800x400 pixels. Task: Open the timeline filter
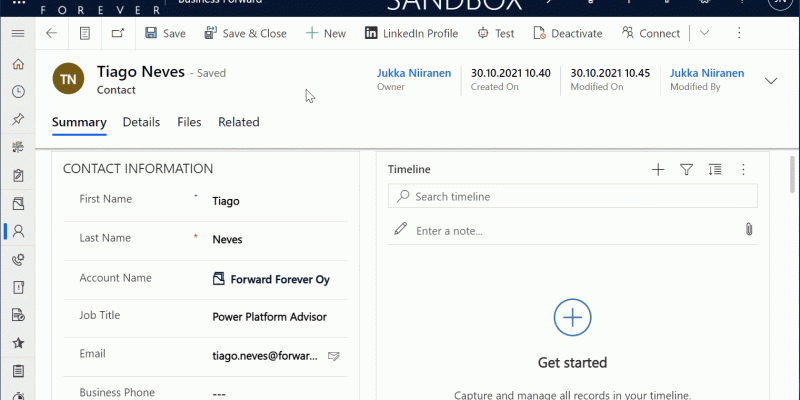pyautogui.click(x=686, y=170)
